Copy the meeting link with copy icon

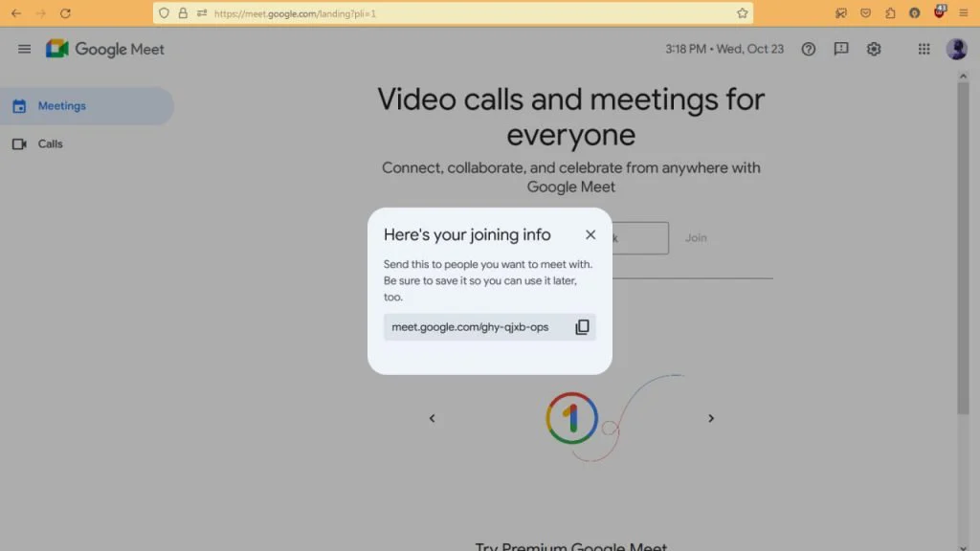coord(582,326)
